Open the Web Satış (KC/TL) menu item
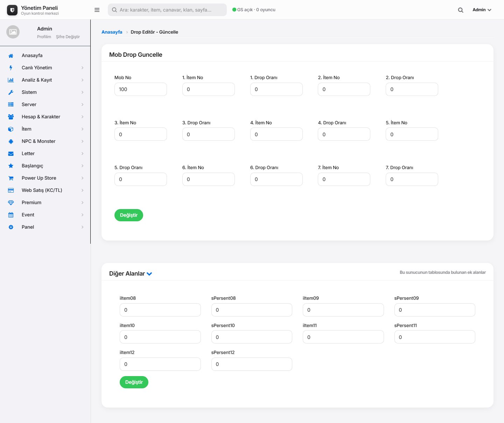Screen dimensions: 504x423 (x=45, y=190)
